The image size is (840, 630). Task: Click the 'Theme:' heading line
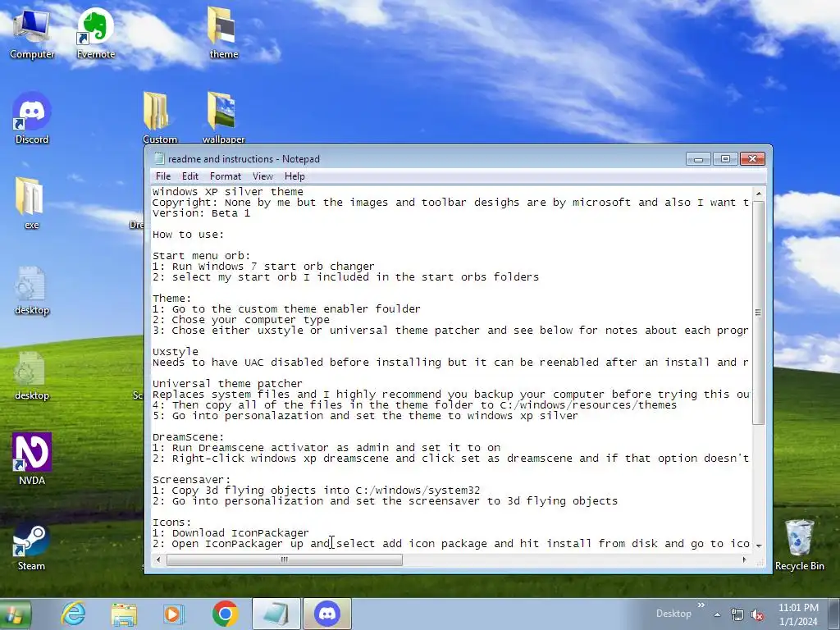pos(171,299)
